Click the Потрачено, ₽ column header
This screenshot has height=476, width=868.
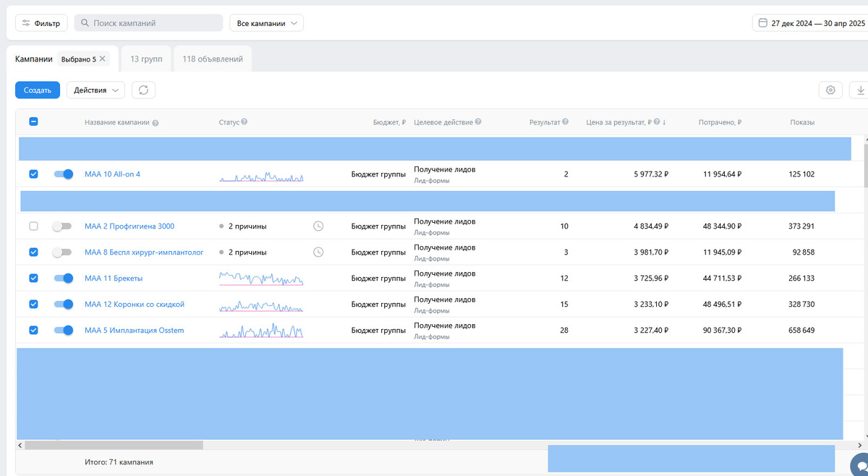point(720,122)
